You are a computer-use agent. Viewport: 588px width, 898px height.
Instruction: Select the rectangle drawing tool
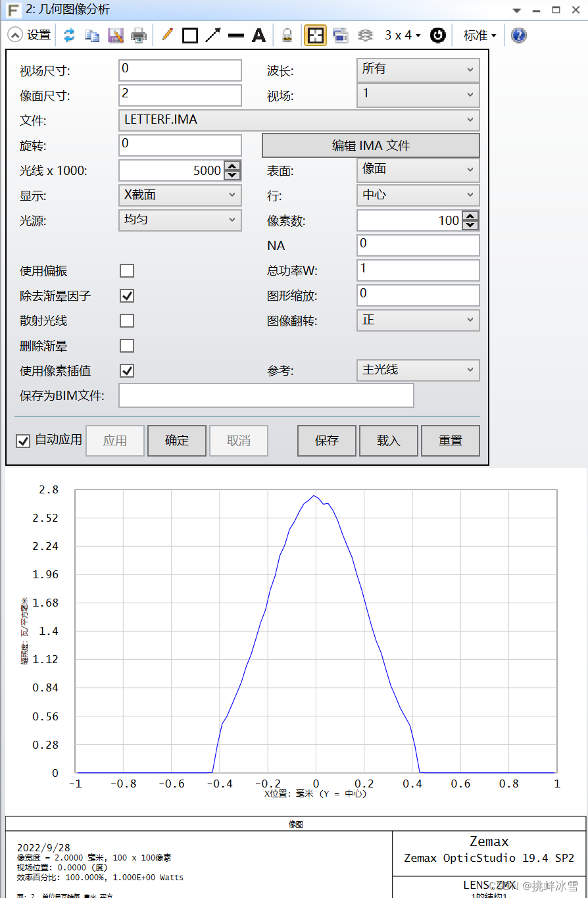(x=189, y=35)
